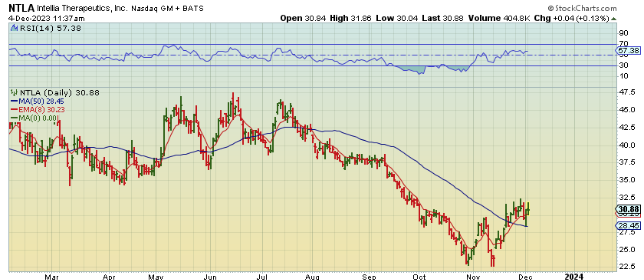644x280 pixels.
Task: Click the red EMA(8) 30.23 legend entry
Action: [x=41, y=110]
